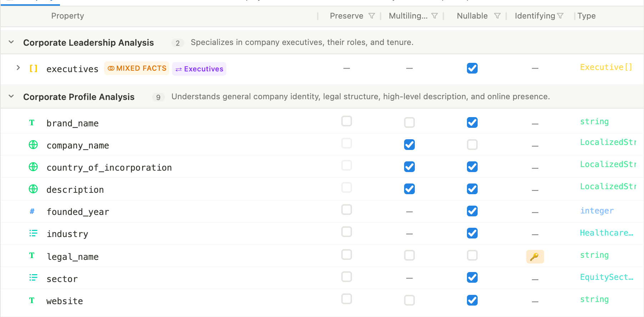Screen dimensions: 644x317
Task: Click the globe icon next to description
Action: [x=33, y=189]
